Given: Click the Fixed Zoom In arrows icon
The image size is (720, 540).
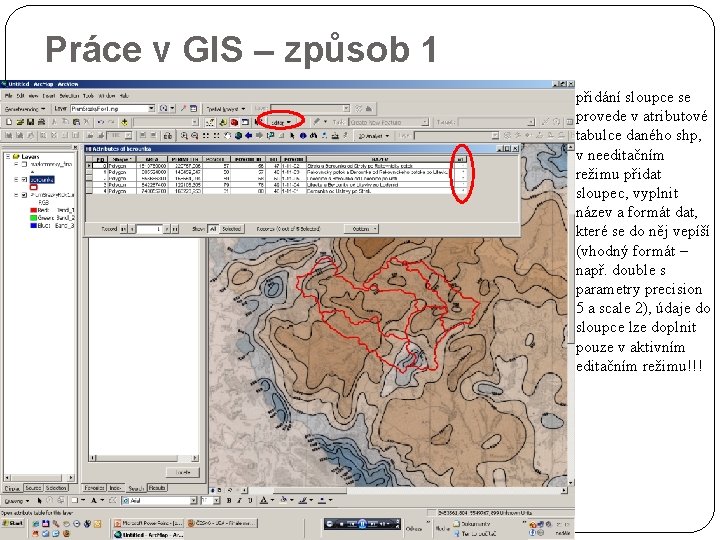Looking at the screenshot, I should tap(206, 135).
